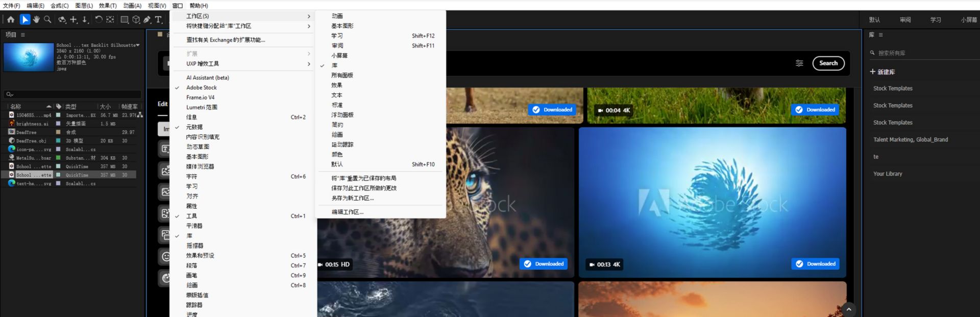Click the search icon in library panel
The width and height of the screenshot is (980, 317).
click(872, 53)
